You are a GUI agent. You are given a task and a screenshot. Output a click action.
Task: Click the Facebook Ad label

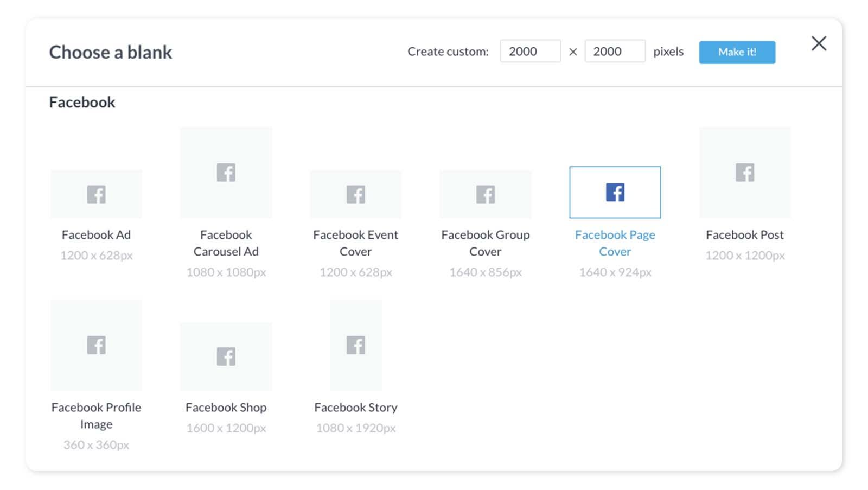96,235
